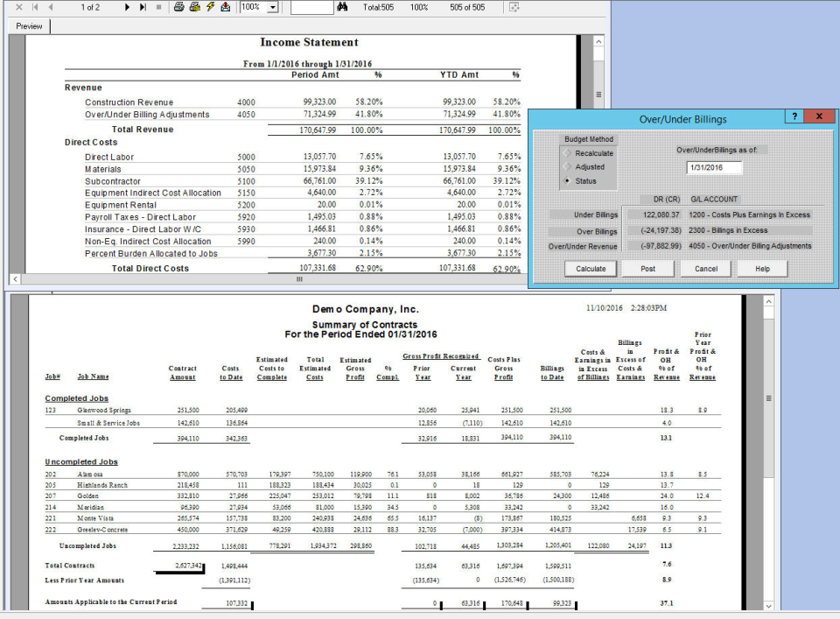Click the Summary of Contracts title
This screenshot has width=840, height=619.
(364, 325)
